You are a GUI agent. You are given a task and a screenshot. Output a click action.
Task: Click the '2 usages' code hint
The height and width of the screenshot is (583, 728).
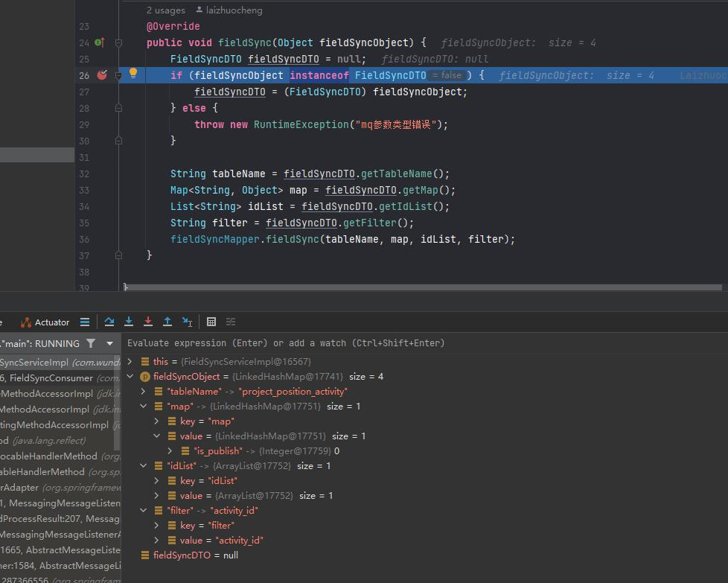tap(166, 10)
